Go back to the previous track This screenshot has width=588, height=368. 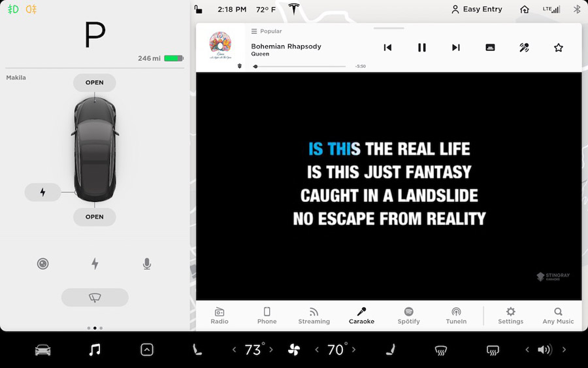tap(387, 48)
